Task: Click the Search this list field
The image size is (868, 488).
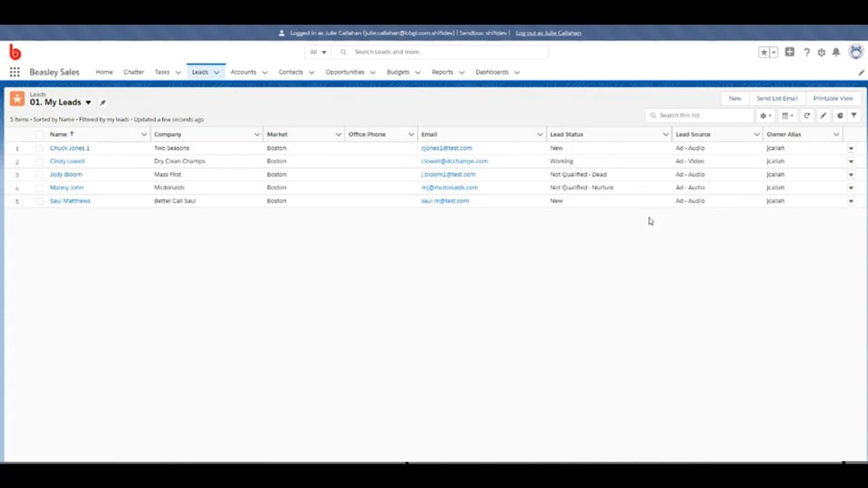Action: [699, 116]
